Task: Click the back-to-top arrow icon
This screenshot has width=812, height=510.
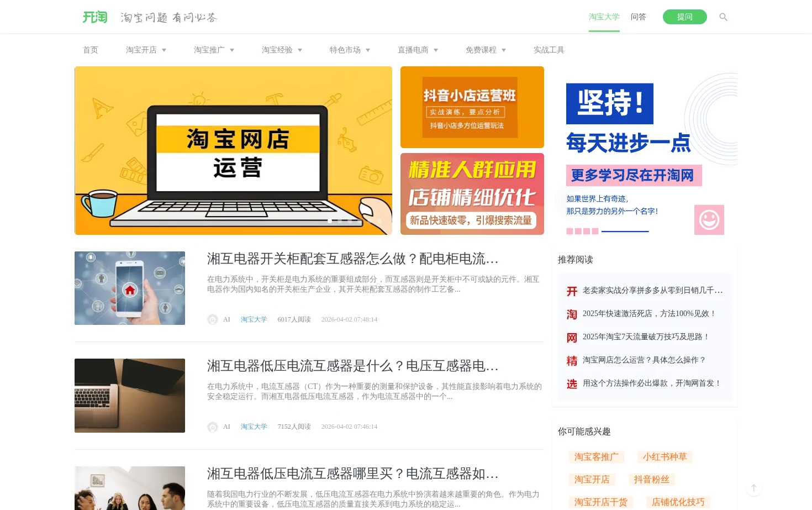Action: [753, 488]
